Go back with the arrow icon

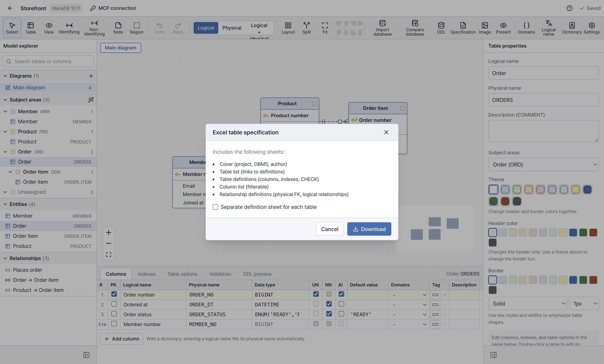click(x=10, y=8)
